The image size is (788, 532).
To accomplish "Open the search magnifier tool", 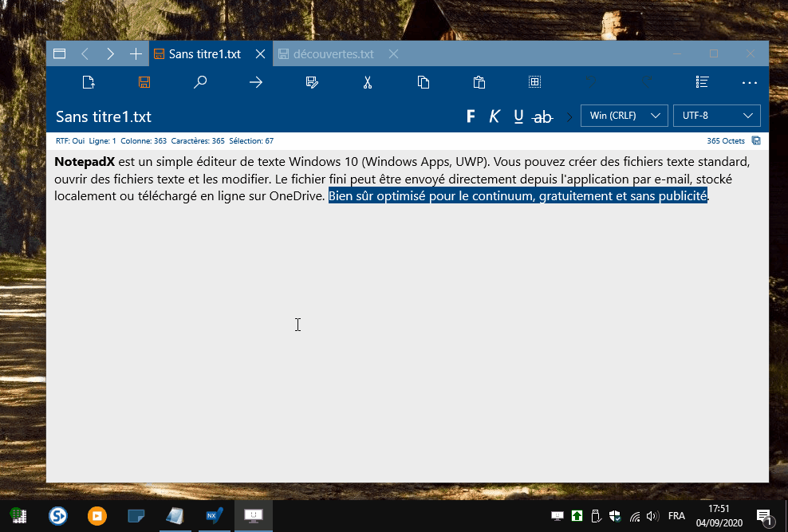I will click(x=200, y=82).
